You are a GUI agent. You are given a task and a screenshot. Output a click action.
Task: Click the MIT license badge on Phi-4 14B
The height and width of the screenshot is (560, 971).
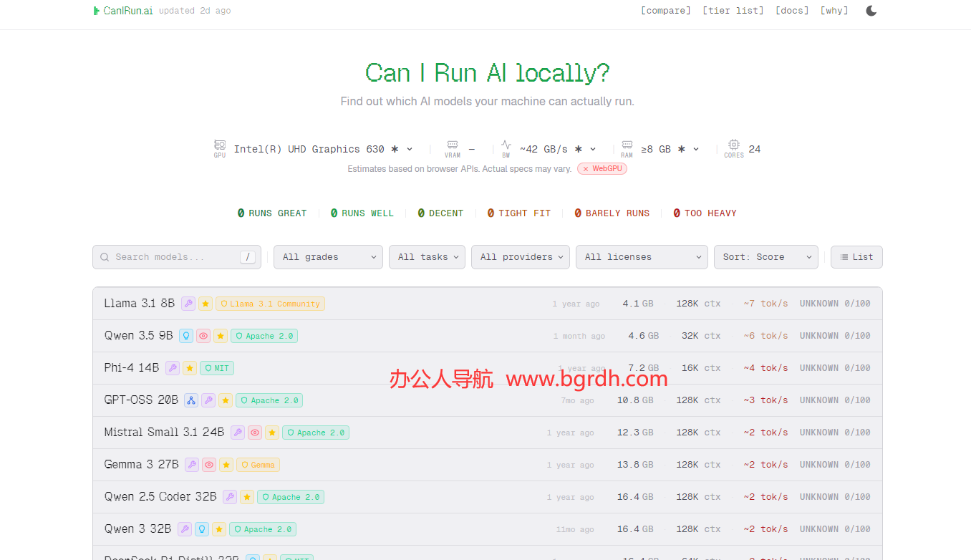point(217,368)
